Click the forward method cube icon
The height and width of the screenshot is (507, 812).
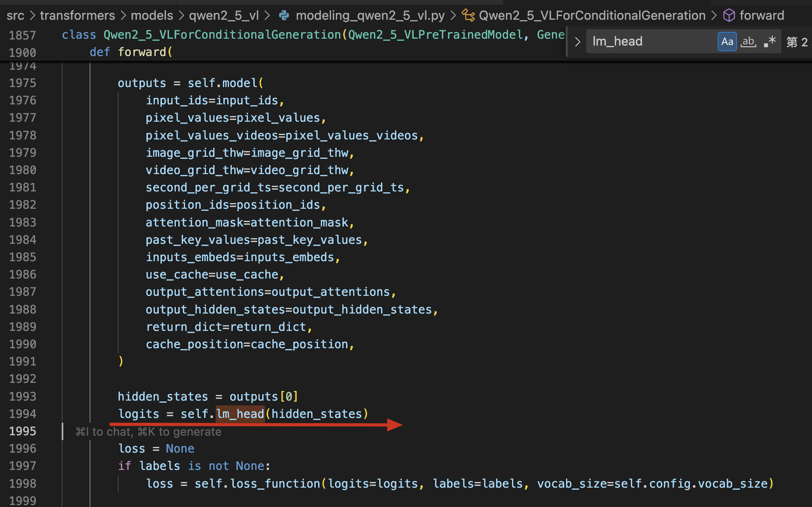pyautogui.click(x=729, y=16)
